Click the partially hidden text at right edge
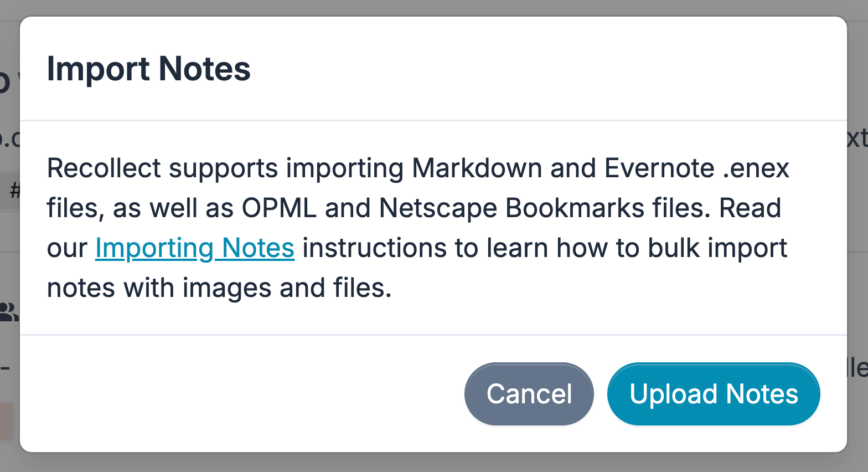The width and height of the screenshot is (868, 472). pos(857,138)
